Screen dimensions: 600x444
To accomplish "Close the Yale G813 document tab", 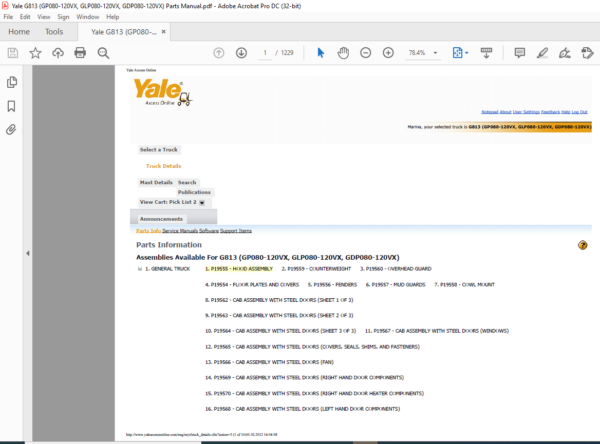I will pyautogui.click(x=163, y=32).
